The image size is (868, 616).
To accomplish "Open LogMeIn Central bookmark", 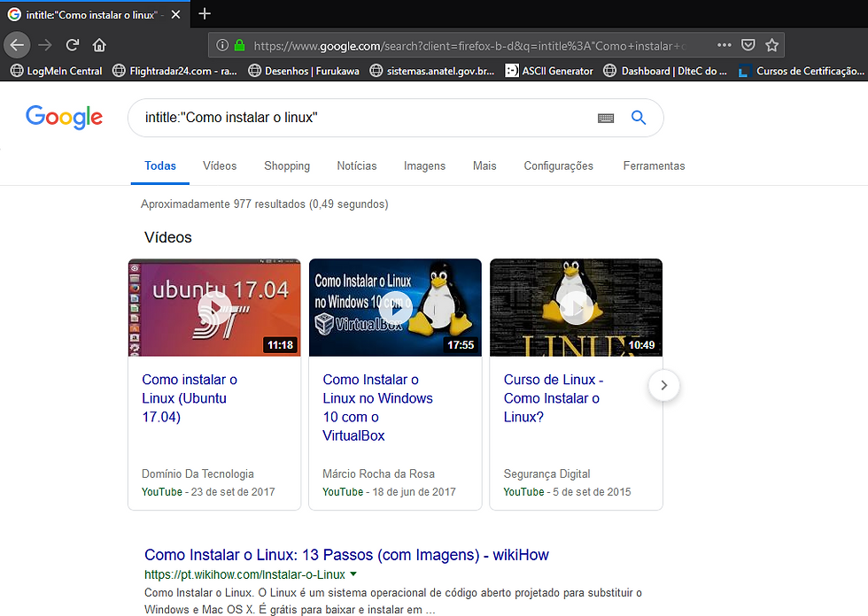I will [57, 71].
